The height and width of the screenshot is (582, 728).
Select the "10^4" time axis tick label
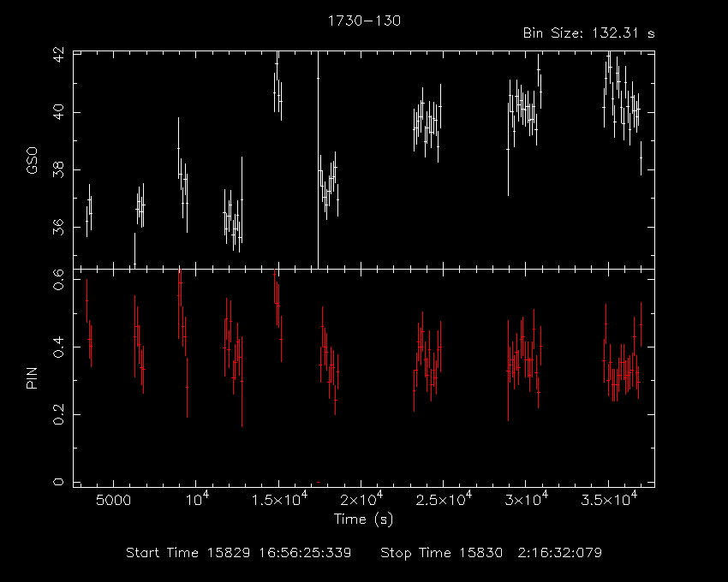tap(197, 499)
